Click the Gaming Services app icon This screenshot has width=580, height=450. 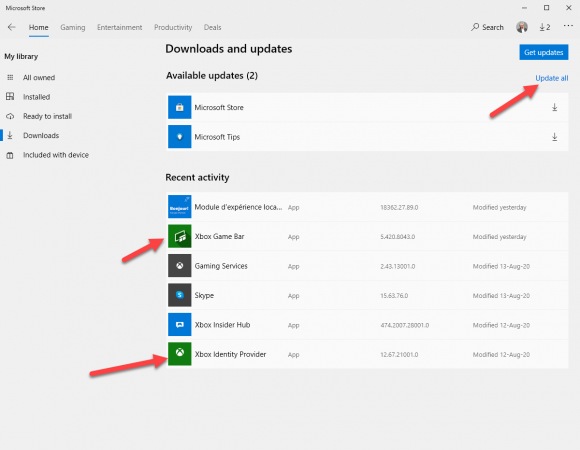tap(179, 265)
